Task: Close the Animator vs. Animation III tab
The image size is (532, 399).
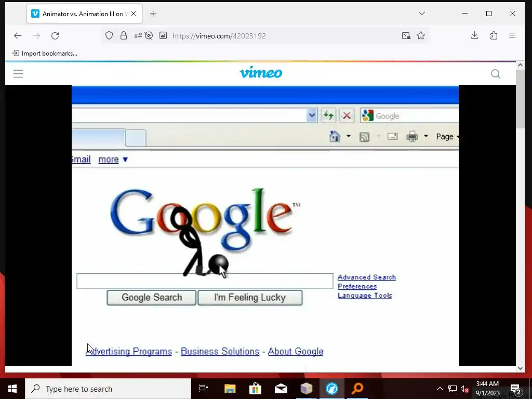Action: click(x=134, y=14)
